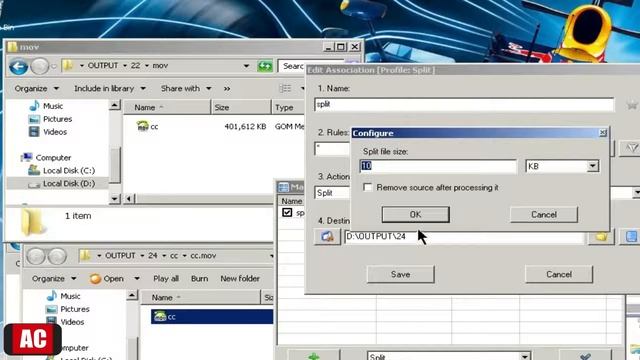Click the 22 breadcrumb in mov window
The width and height of the screenshot is (640, 360).
[x=136, y=66]
